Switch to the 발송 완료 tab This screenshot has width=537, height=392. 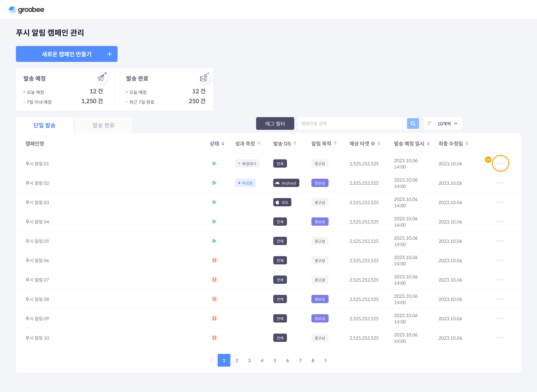tap(103, 125)
